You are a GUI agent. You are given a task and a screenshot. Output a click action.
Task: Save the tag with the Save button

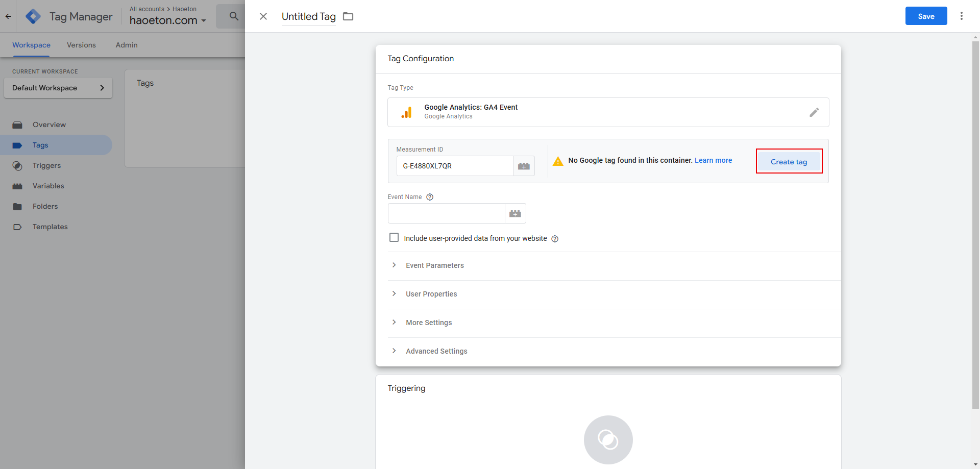[926, 16]
